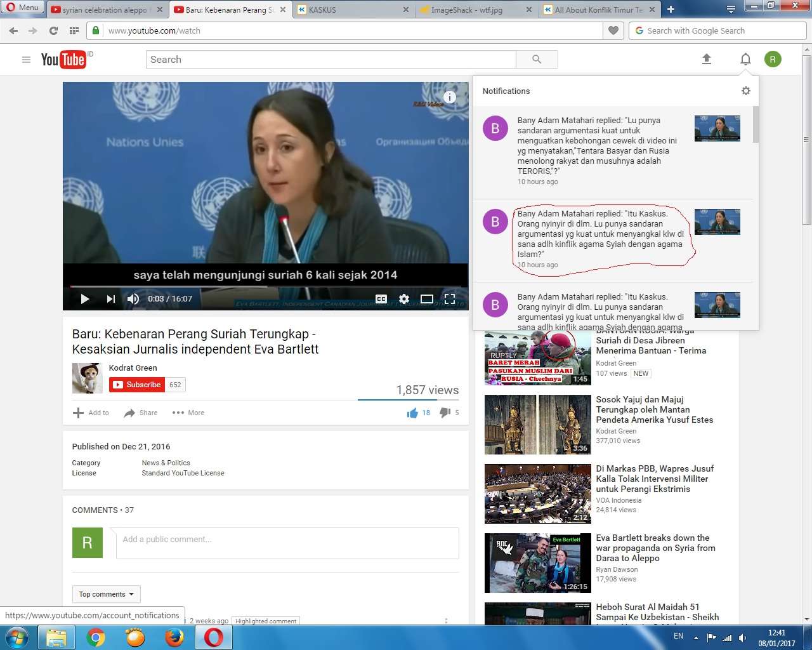Click the Opera taskbar icon
This screenshot has height=650, width=812.
click(214, 637)
